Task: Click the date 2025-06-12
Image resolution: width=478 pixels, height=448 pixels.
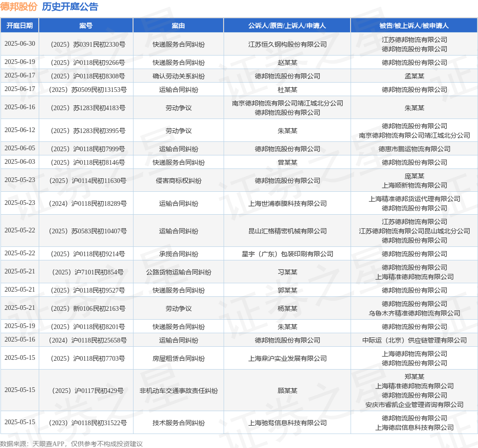Action: click(20, 130)
